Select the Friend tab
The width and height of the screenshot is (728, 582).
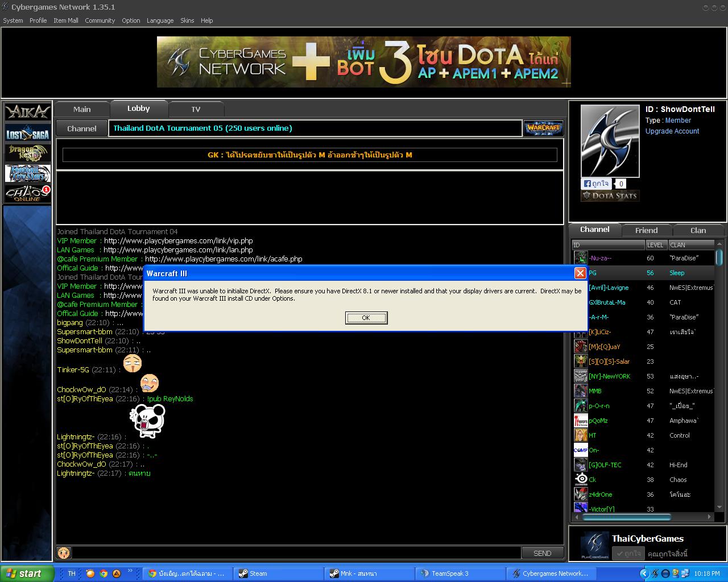tap(646, 230)
